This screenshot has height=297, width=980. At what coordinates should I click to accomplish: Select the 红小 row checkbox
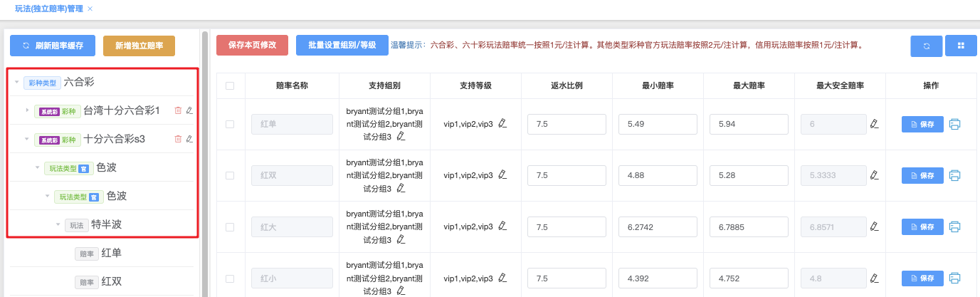coord(230,278)
